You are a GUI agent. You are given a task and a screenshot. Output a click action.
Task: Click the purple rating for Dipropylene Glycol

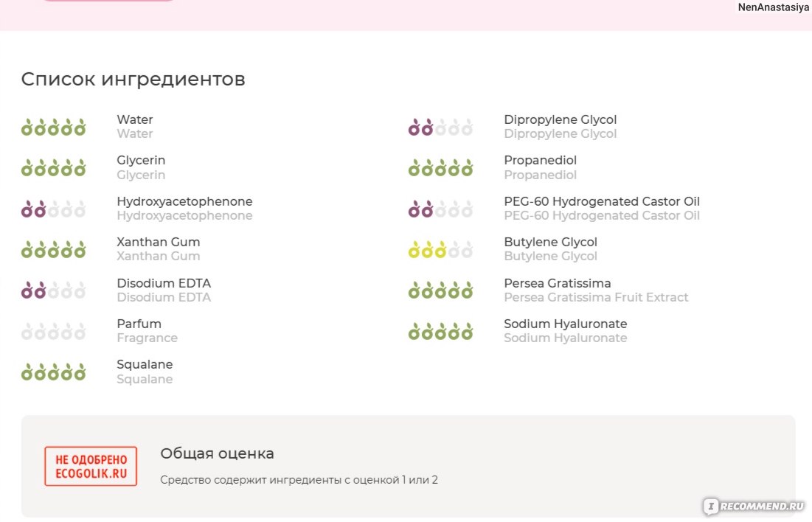tap(441, 127)
